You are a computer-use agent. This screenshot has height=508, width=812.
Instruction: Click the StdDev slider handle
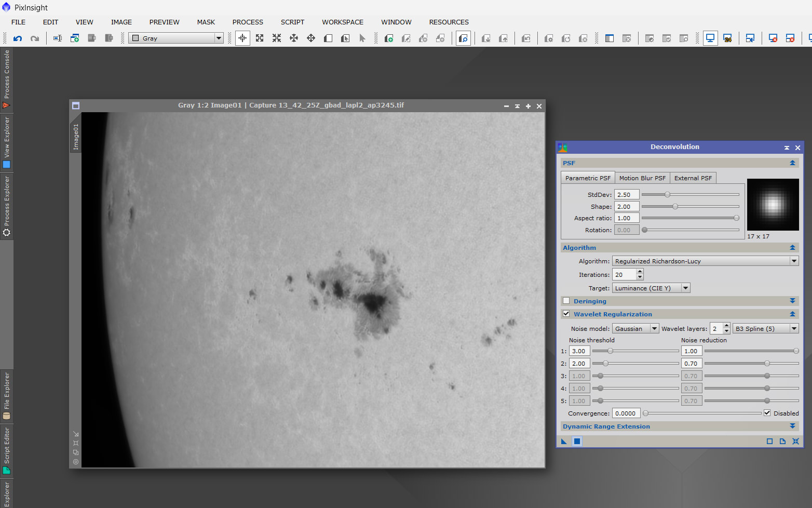pos(668,194)
